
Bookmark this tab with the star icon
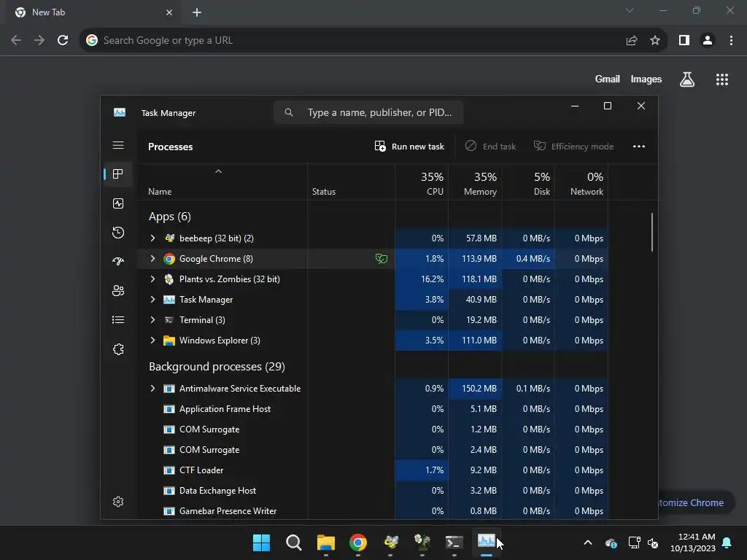tap(655, 41)
